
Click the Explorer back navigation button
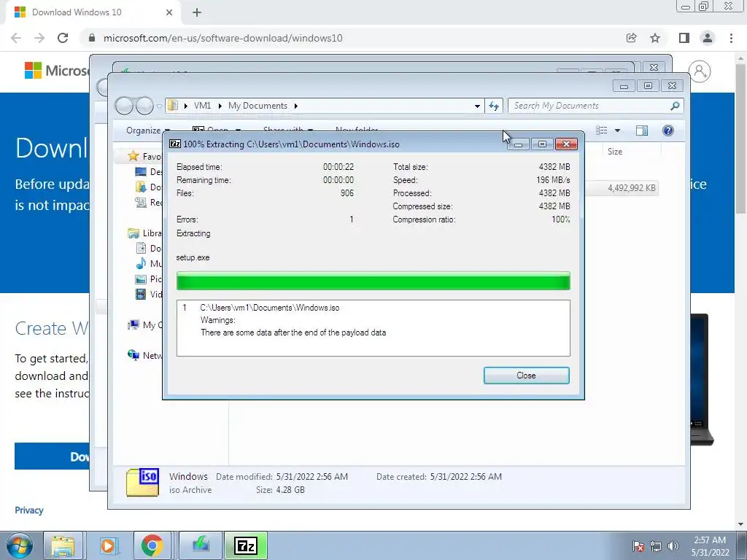point(124,106)
